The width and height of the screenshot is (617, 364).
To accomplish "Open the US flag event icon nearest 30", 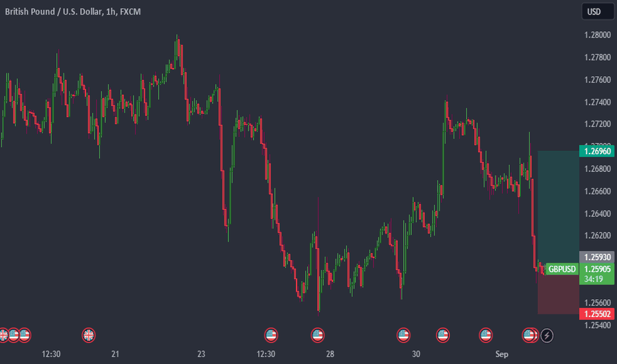I will point(403,336).
